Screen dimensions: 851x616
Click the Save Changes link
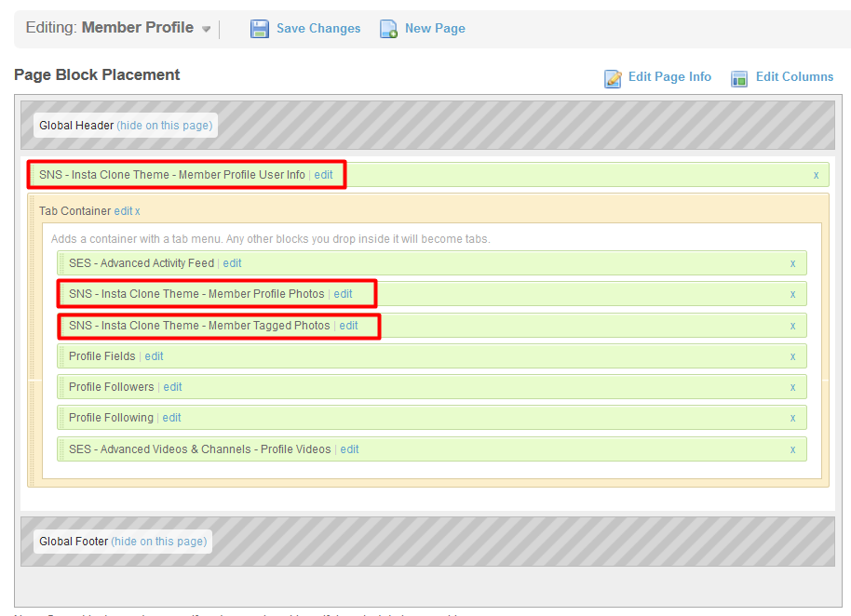click(x=318, y=29)
